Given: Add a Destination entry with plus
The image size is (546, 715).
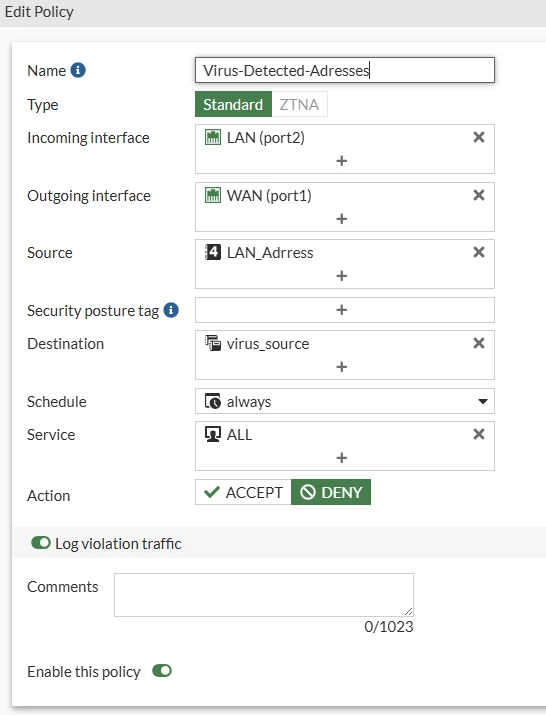Looking at the screenshot, I should [x=342, y=367].
